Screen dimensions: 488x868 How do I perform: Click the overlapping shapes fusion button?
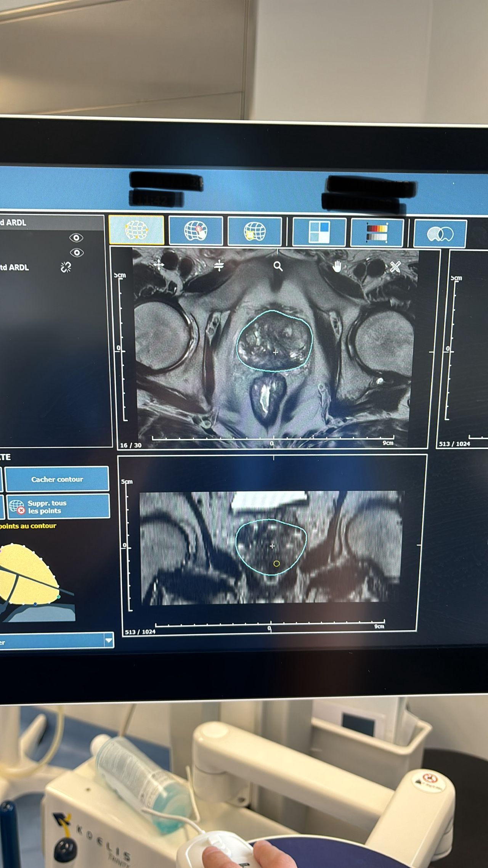point(440,234)
